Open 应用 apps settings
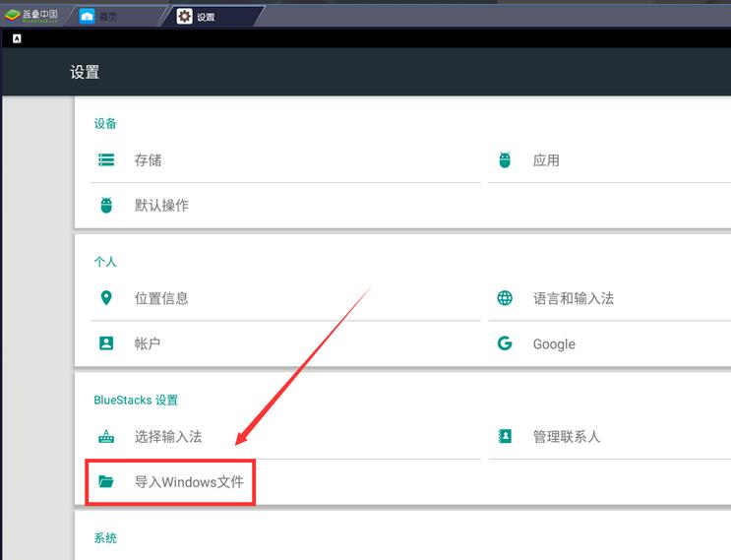The width and height of the screenshot is (731, 560). (x=610, y=160)
